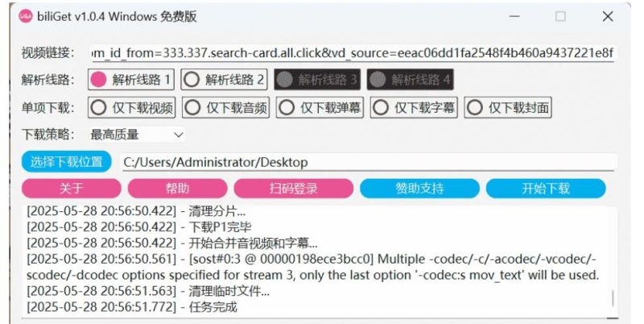Click log line 任务完成
Viewport: 644px width, 324px height.
point(132,307)
